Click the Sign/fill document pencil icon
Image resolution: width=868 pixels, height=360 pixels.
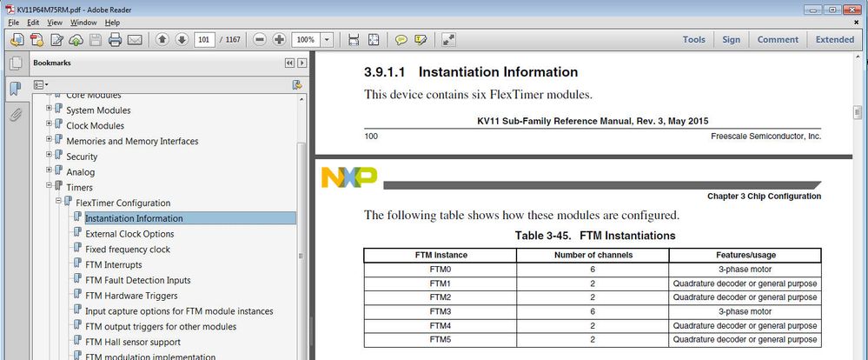pyautogui.click(x=56, y=39)
